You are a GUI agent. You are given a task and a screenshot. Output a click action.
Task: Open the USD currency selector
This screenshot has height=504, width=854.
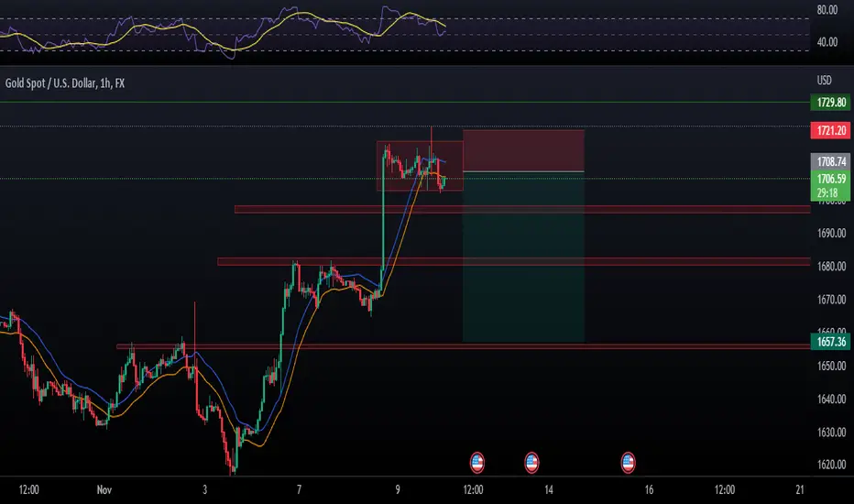coord(824,81)
